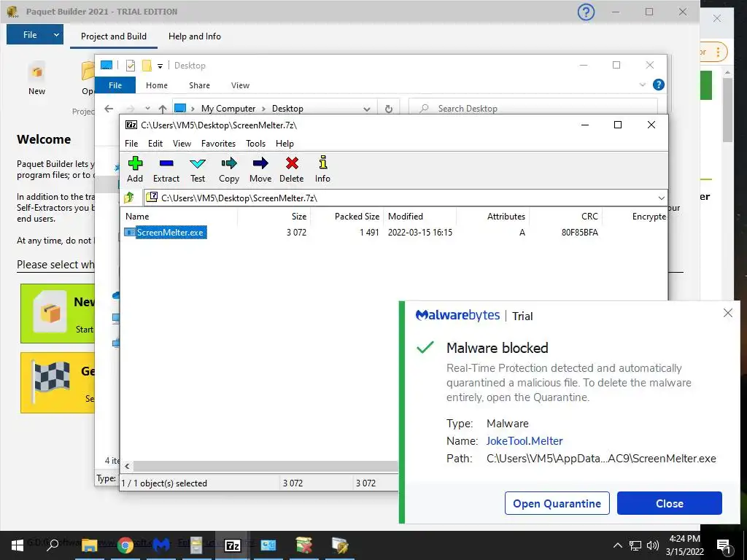The width and height of the screenshot is (747, 560).
Task: Switch to the Help and Info ribbon tab
Action: [194, 36]
